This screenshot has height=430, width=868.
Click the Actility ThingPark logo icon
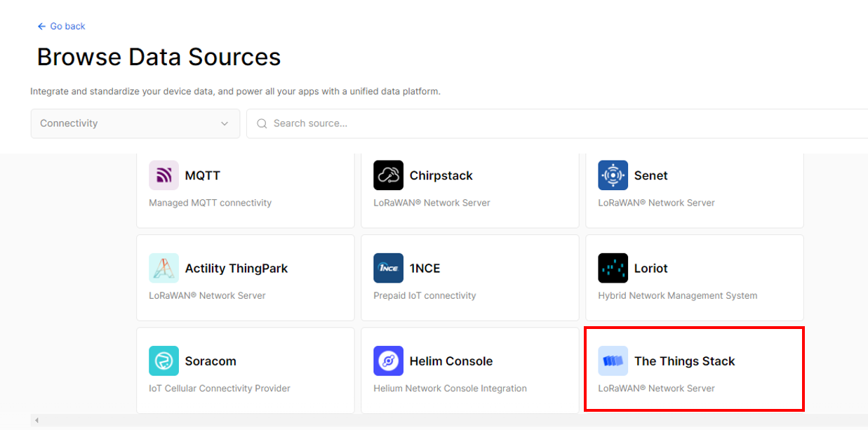[163, 268]
